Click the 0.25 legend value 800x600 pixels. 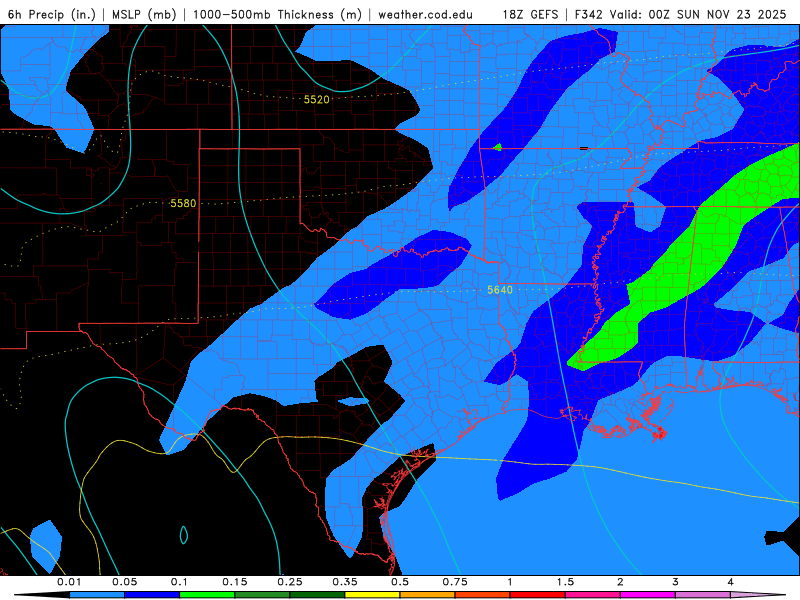(x=290, y=582)
